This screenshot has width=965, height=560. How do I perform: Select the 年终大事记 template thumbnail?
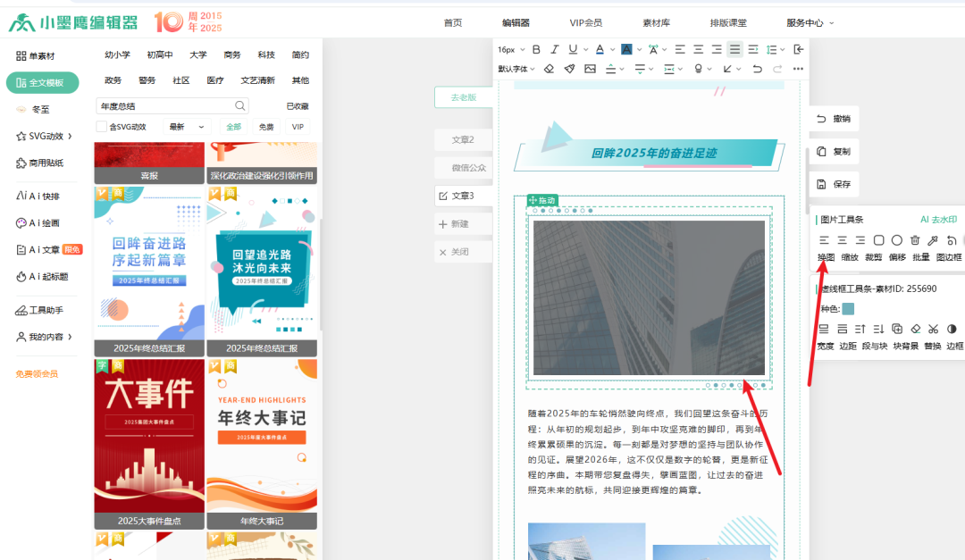pos(262,444)
